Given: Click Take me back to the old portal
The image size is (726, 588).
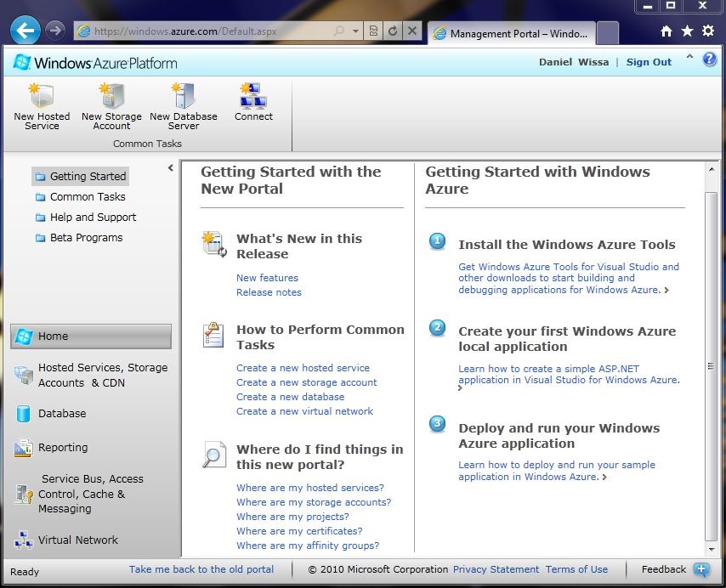Looking at the screenshot, I should tap(201, 569).
